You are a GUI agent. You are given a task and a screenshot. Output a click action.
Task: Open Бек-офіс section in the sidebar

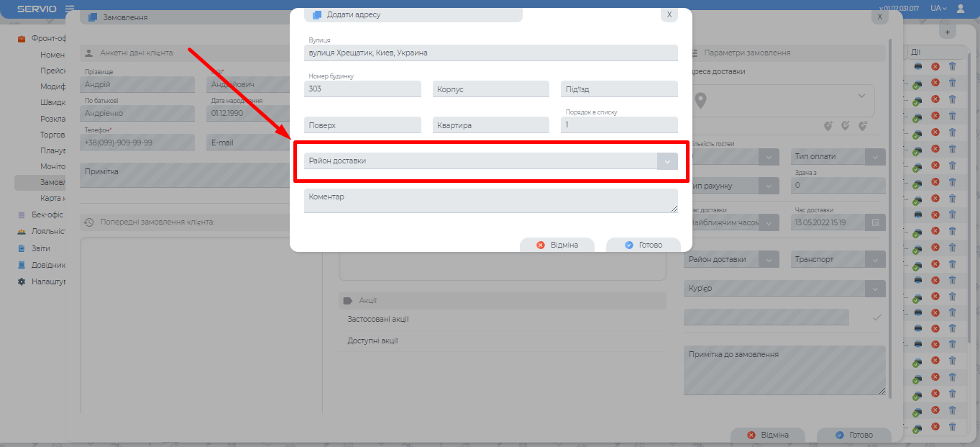(x=47, y=215)
